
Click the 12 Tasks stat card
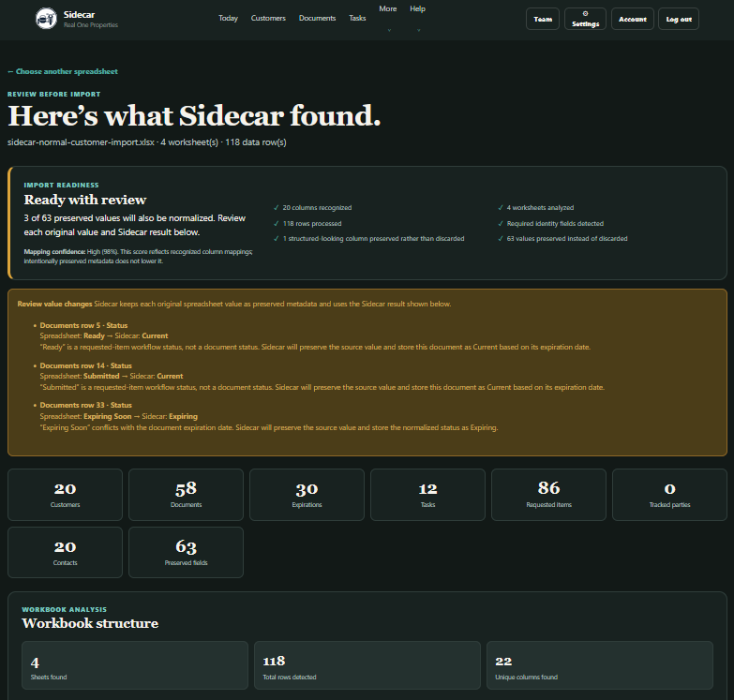coord(427,495)
